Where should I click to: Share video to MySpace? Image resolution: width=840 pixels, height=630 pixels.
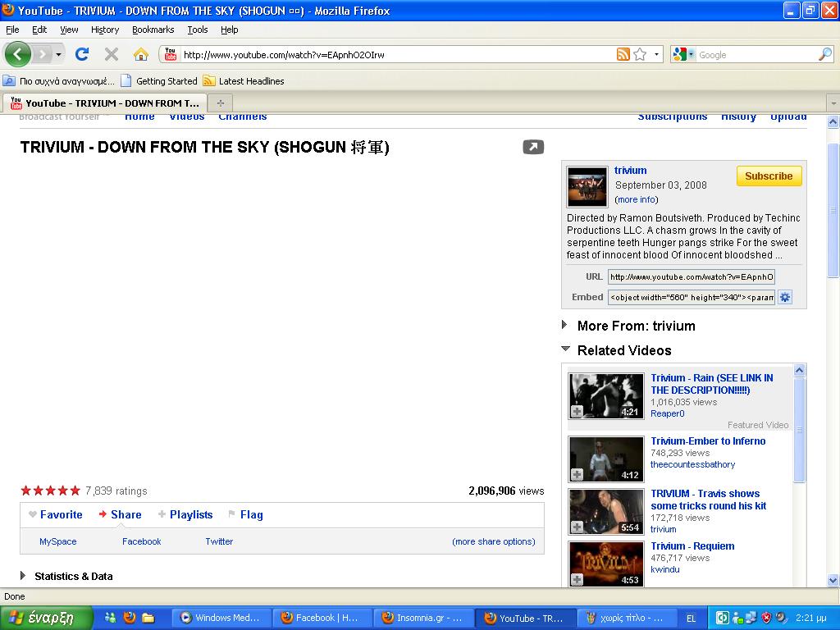click(58, 541)
